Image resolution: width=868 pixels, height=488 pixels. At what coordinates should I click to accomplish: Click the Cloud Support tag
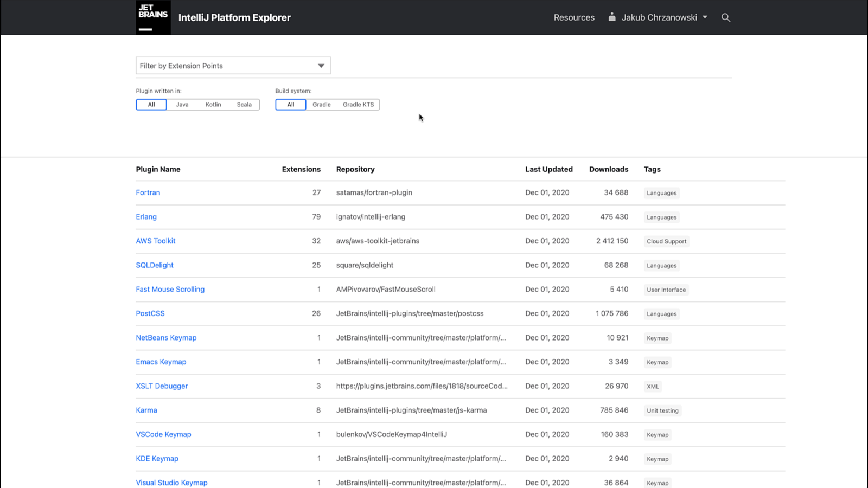pyautogui.click(x=666, y=241)
